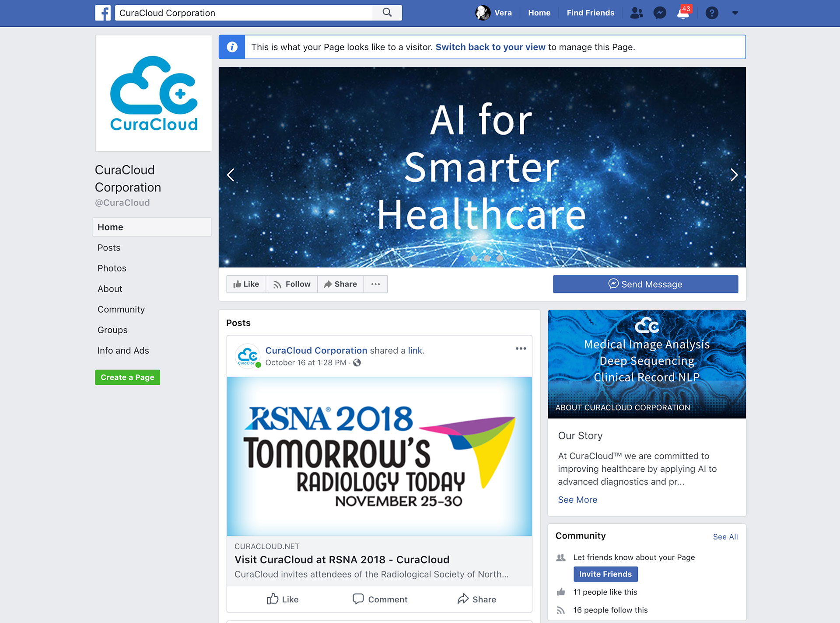Open the Community sidebar tab
The height and width of the screenshot is (623, 840).
(x=121, y=309)
